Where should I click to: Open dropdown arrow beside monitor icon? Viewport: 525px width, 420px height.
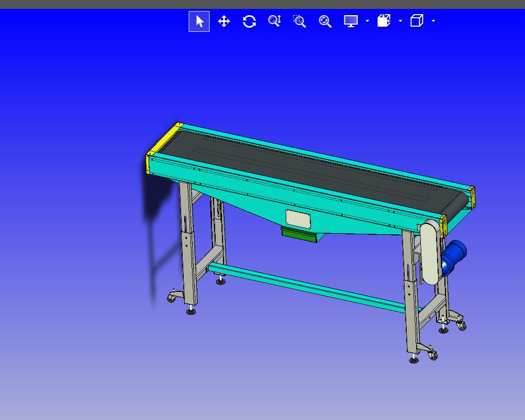(x=367, y=21)
